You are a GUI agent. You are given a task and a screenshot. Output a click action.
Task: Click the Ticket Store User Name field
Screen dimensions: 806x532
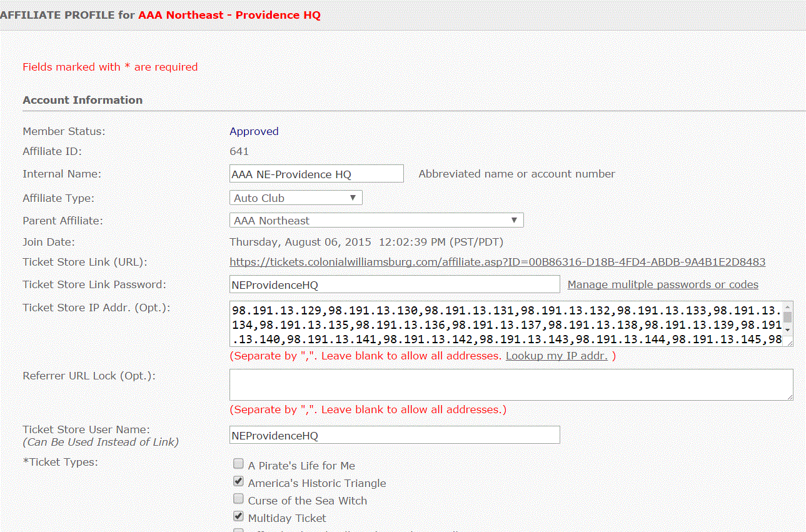pyautogui.click(x=395, y=435)
